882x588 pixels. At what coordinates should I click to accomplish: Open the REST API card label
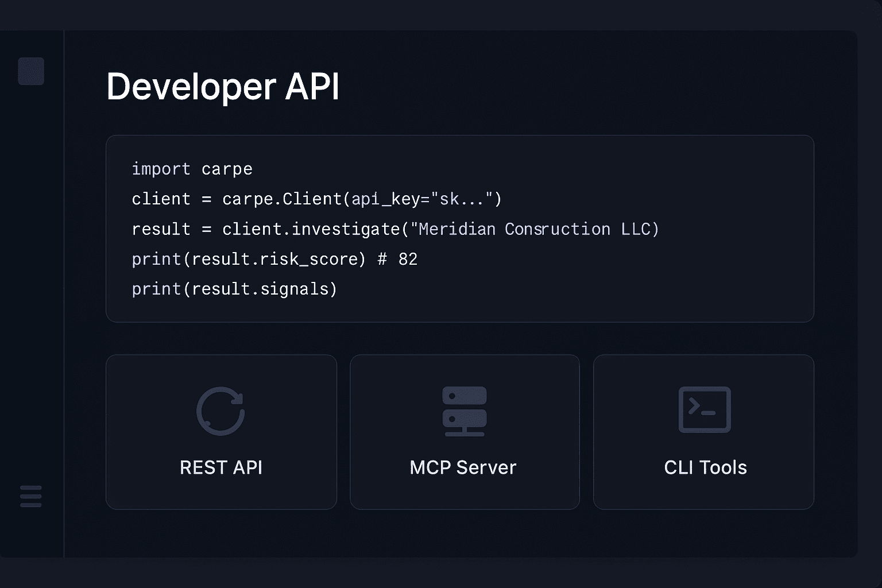tap(221, 467)
